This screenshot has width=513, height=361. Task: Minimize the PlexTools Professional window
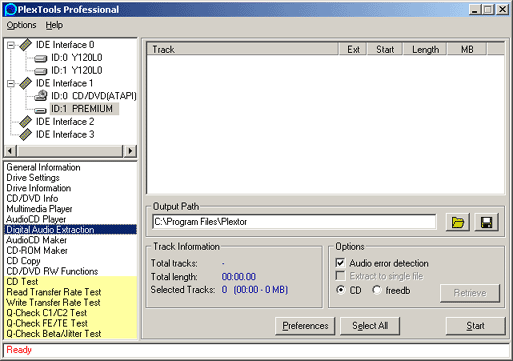click(475, 10)
